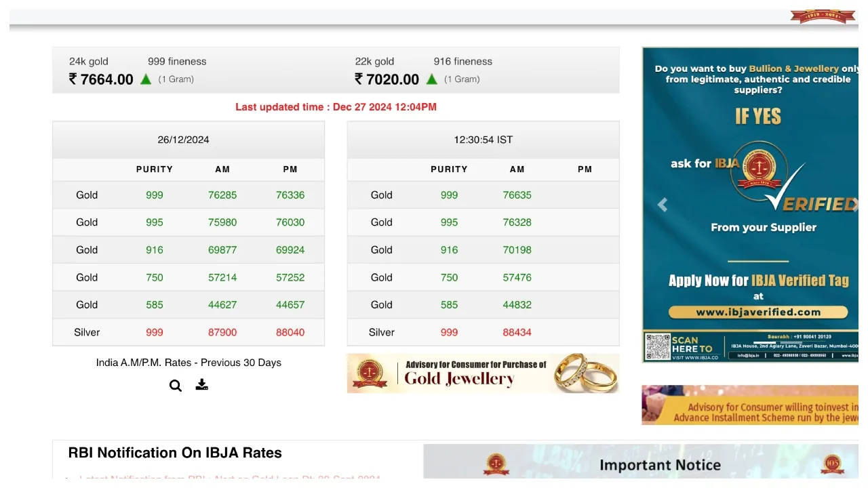Open the Gold Jewellery consumer advisory banner
The height and width of the screenshot is (488, 868).
point(483,373)
